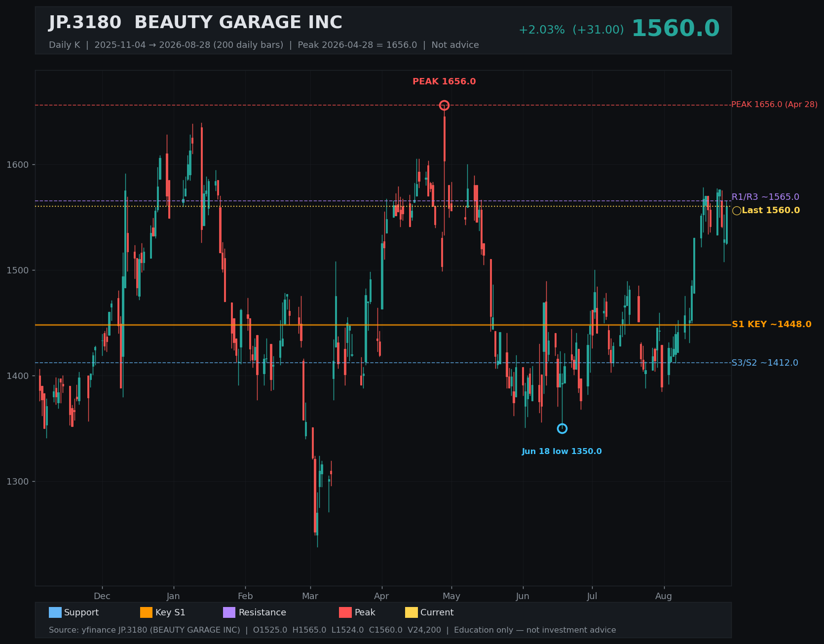Click the yellow circle beside Last 1560.0
Screen dimensions: 824x644
tap(737, 211)
